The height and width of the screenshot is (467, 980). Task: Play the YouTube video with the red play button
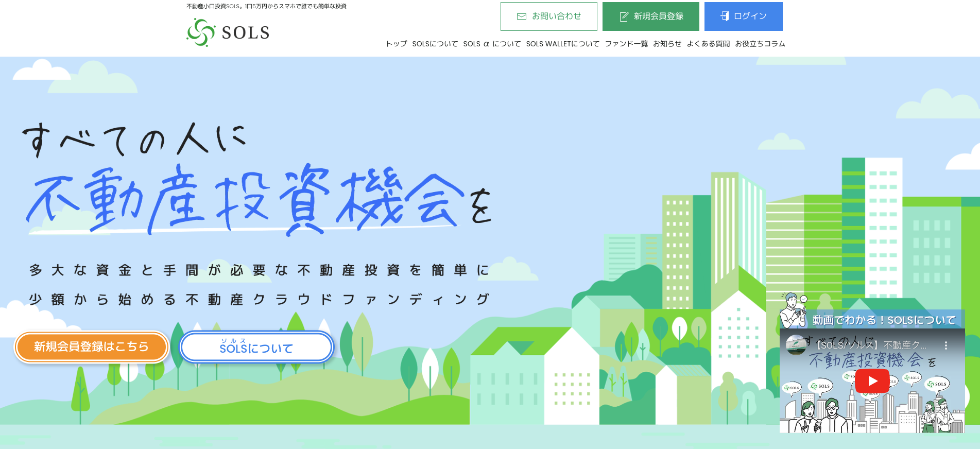pyautogui.click(x=872, y=381)
